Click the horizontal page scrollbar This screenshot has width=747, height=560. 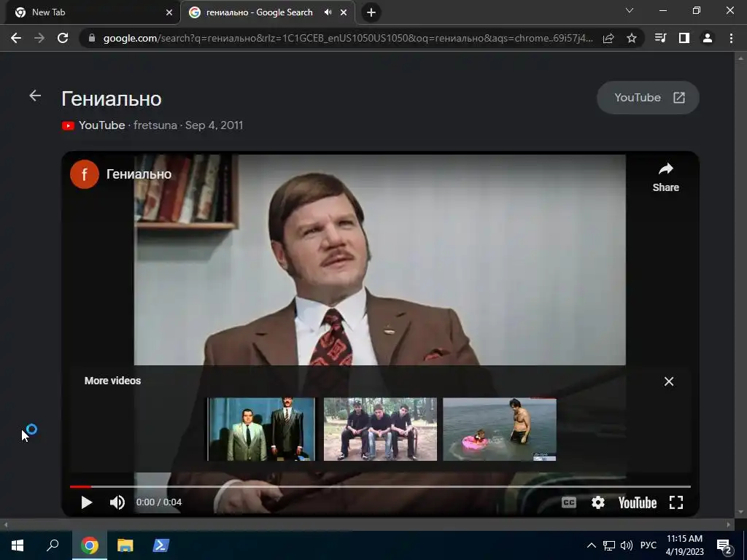[367, 525]
